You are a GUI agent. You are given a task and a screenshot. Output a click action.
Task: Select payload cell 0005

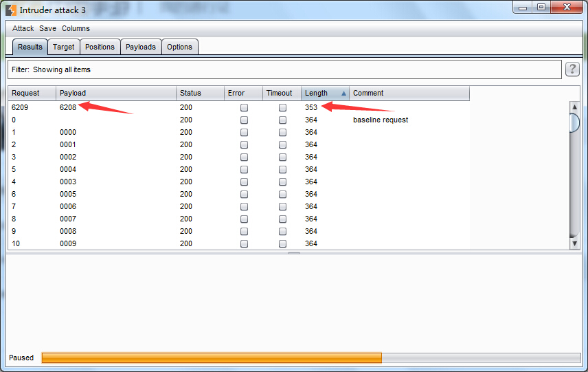pyautogui.click(x=68, y=194)
